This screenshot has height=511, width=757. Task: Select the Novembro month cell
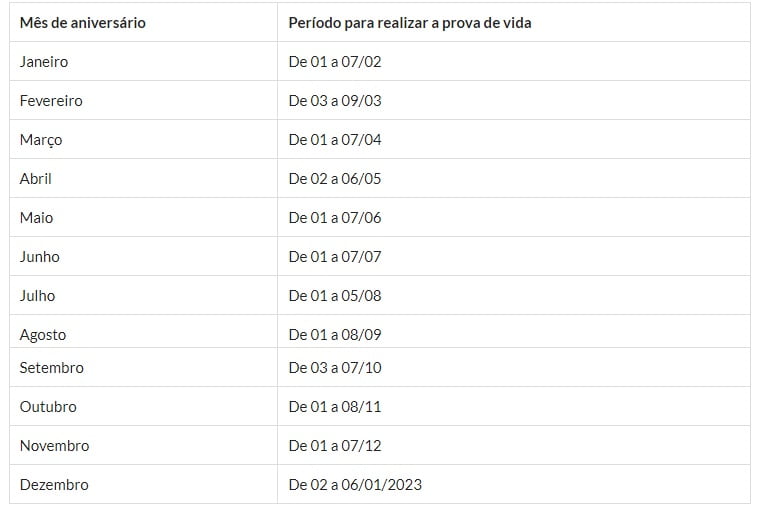click(x=55, y=445)
